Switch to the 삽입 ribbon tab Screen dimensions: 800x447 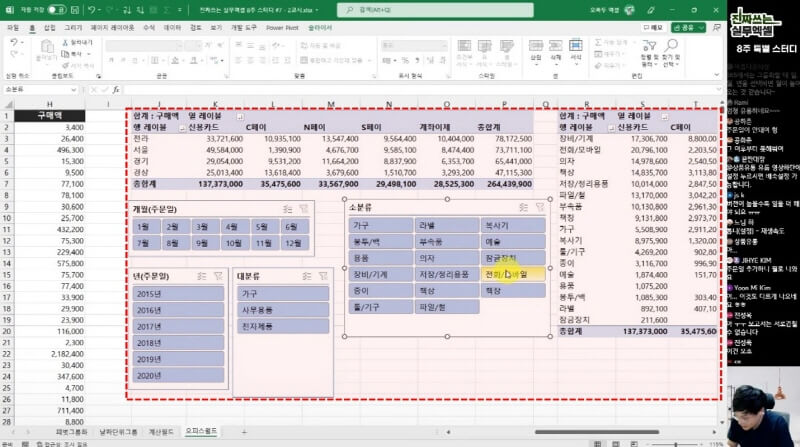49,28
